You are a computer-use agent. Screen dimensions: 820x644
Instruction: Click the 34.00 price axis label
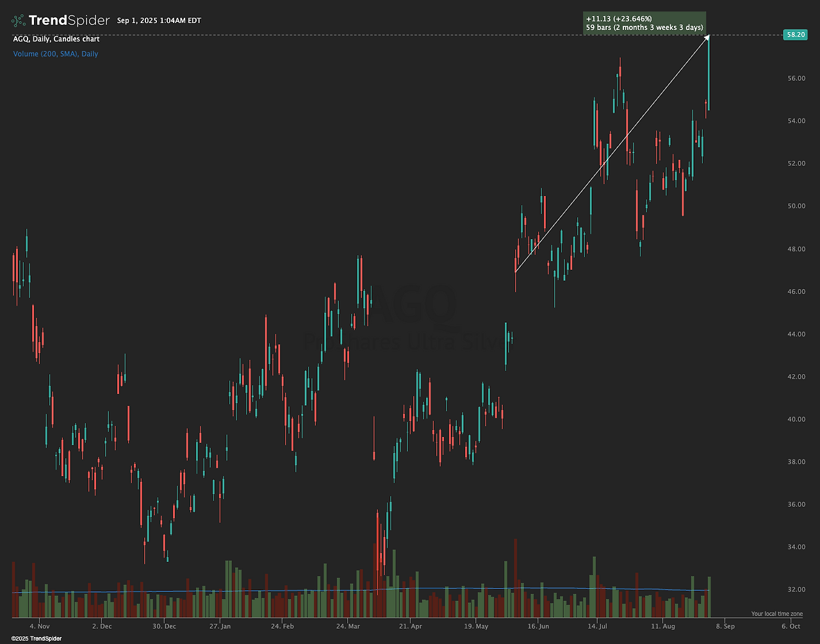tap(796, 547)
